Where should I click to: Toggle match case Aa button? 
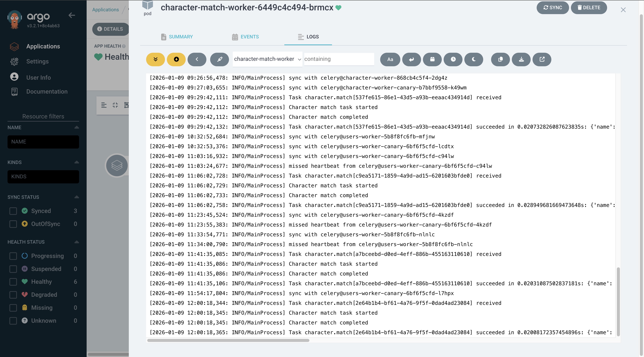[x=390, y=59]
